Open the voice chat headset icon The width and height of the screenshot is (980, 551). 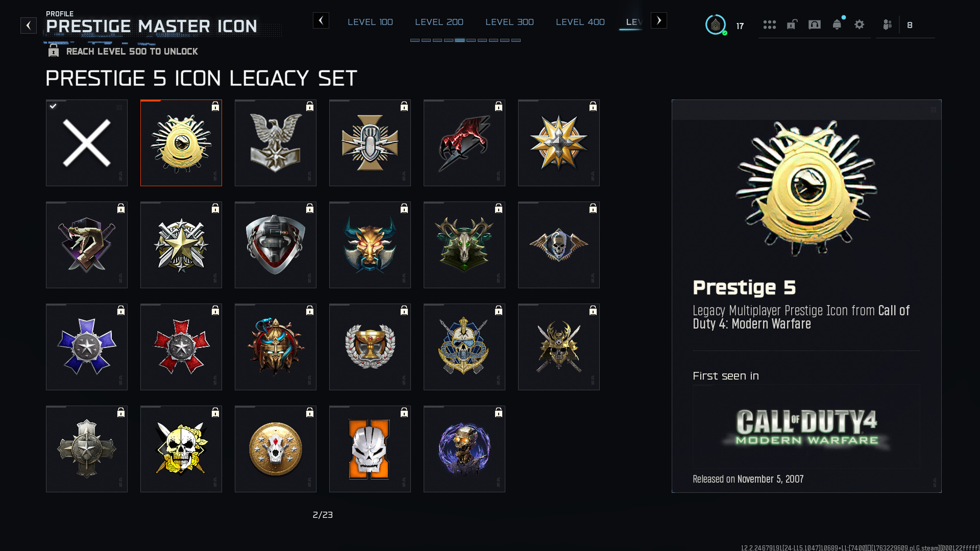tap(815, 24)
